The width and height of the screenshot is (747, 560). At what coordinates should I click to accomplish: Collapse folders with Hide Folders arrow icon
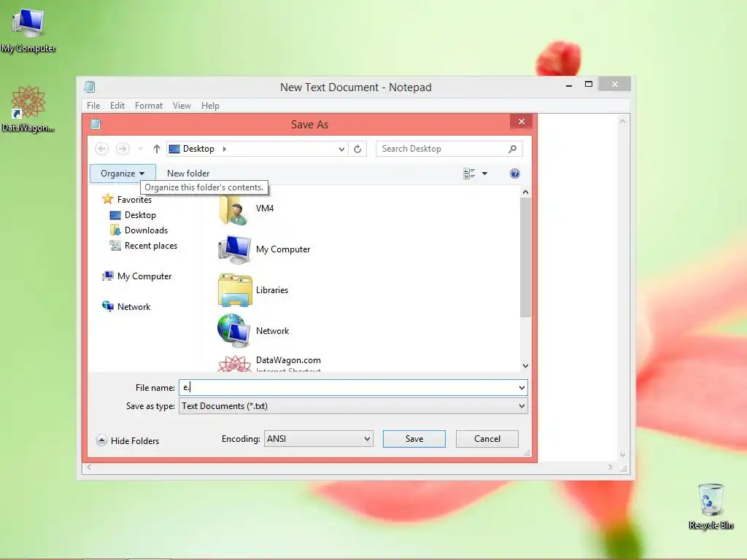(101, 440)
